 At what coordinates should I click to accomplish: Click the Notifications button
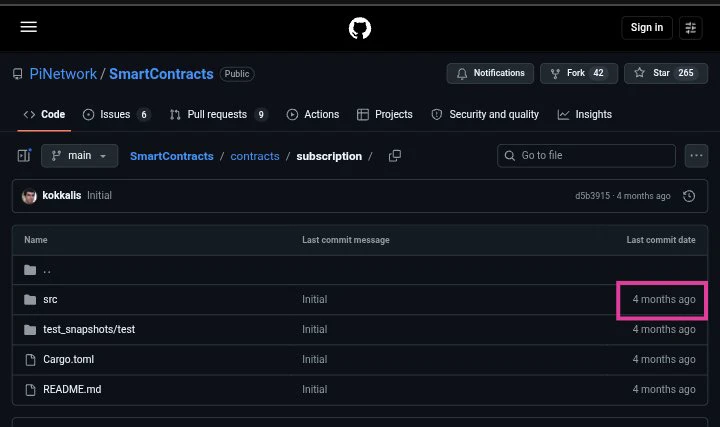tap(490, 73)
